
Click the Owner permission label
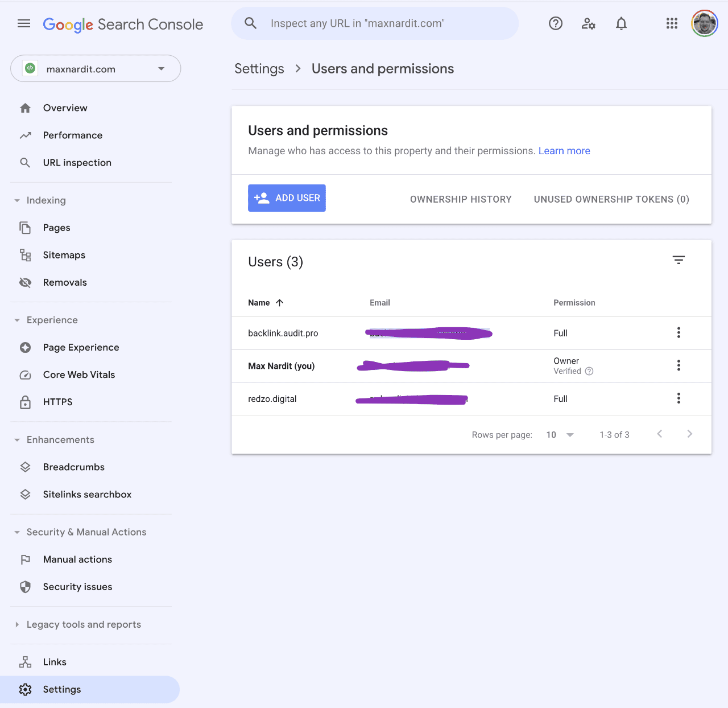[566, 361]
